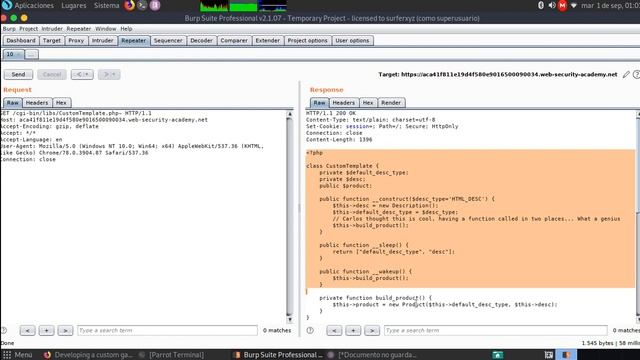Image resolution: width=640 pixels, height=360 pixels.
Task: Open the Repeater menu in menu bar
Action: click(79, 29)
